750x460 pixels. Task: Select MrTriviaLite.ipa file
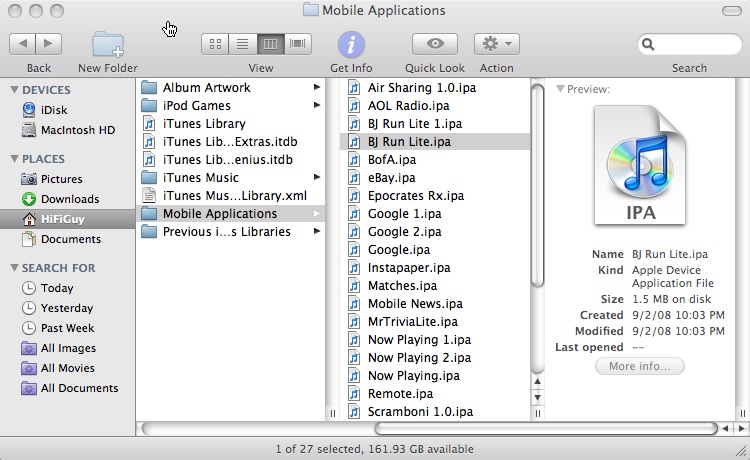(x=435, y=322)
